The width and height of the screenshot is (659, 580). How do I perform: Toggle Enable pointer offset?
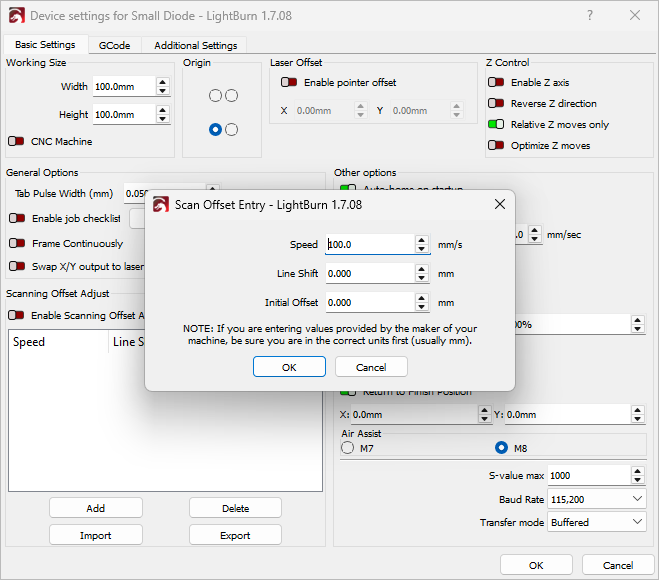(x=289, y=82)
